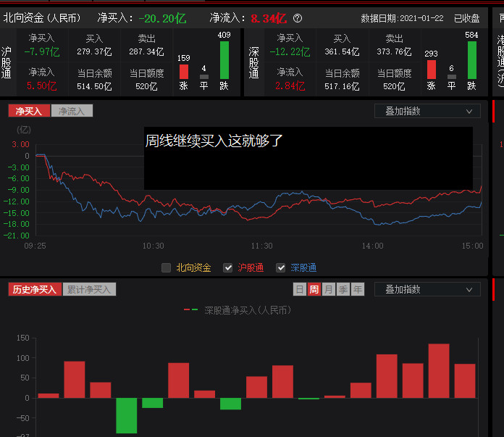Click the 10:30 time axis label
Screen dimensions: 504x437
pyautogui.click(x=153, y=246)
